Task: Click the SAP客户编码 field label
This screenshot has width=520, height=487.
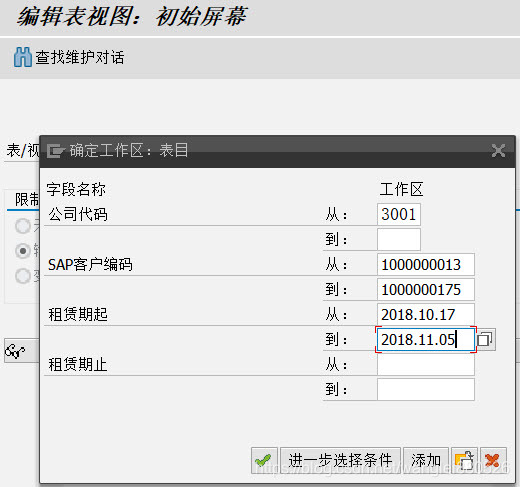Action: [90, 265]
